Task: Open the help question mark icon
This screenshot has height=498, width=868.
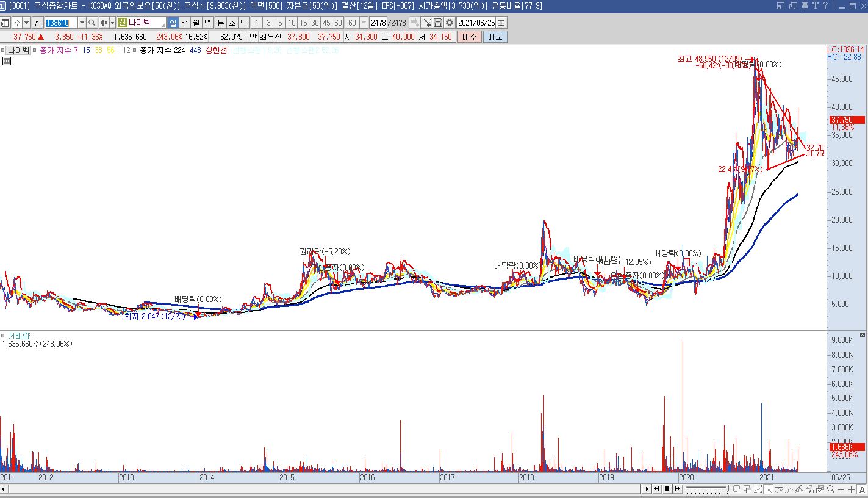Action: pyautogui.click(x=825, y=5)
